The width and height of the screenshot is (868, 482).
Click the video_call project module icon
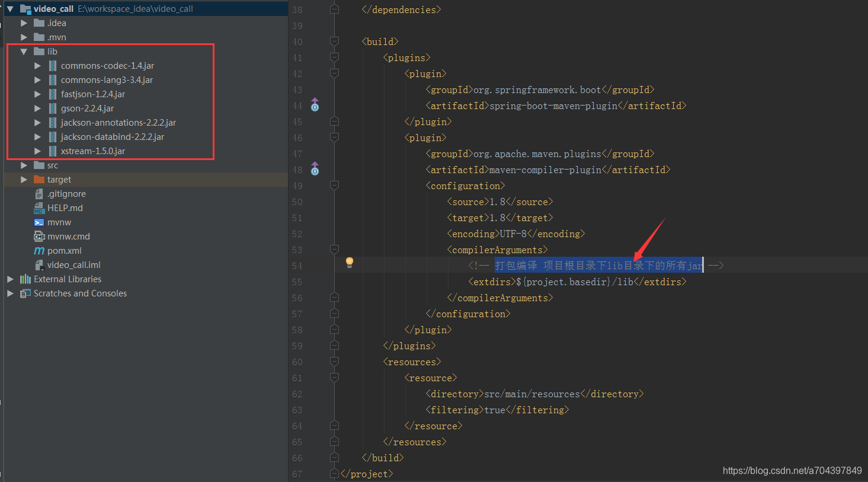(25, 9)
